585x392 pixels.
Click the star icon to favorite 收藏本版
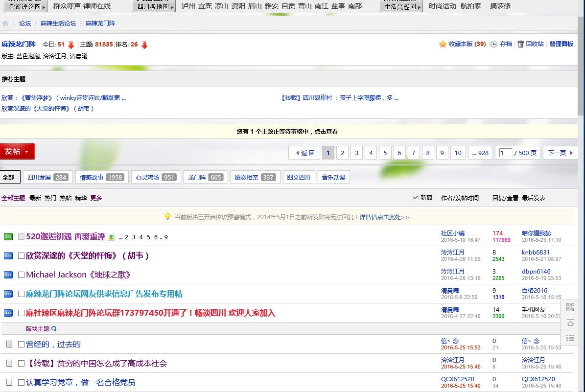click(x=443, y=44)
